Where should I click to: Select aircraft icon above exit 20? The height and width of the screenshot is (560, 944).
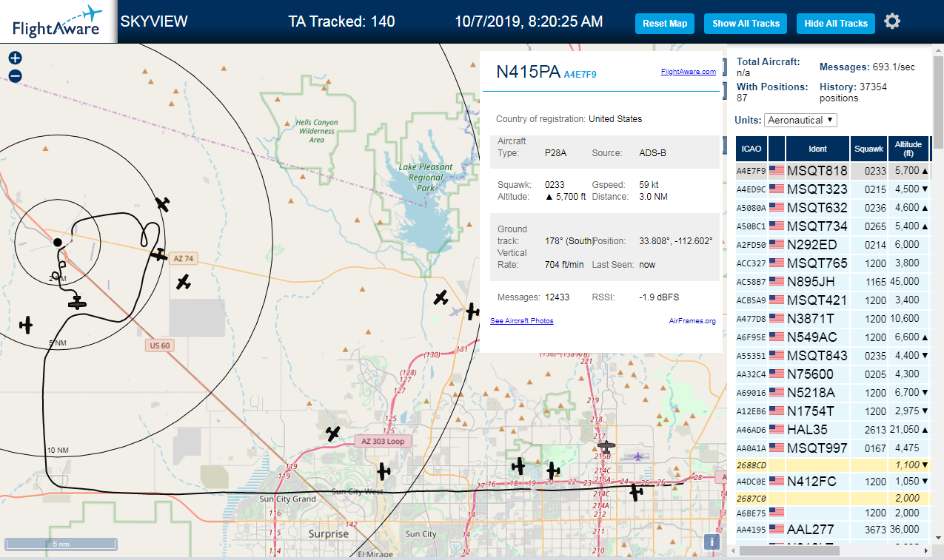point(553,470)
